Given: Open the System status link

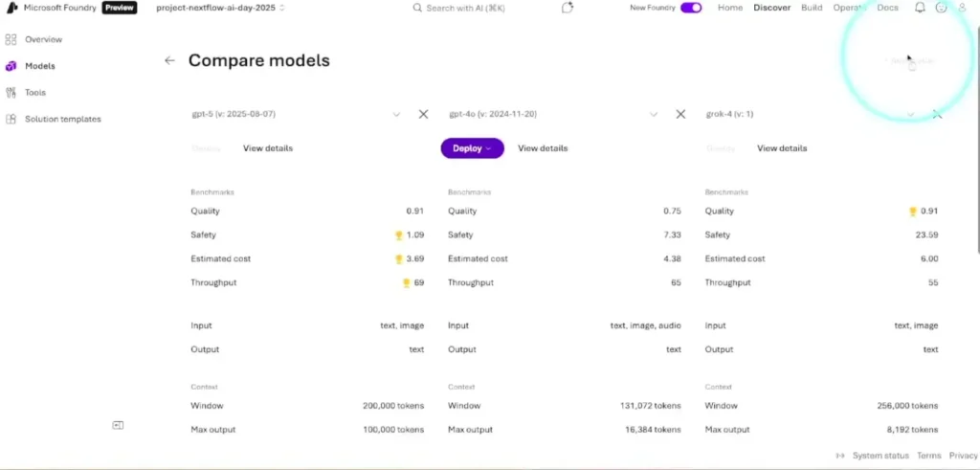Looking at the screenshot, I should [880, 456].
